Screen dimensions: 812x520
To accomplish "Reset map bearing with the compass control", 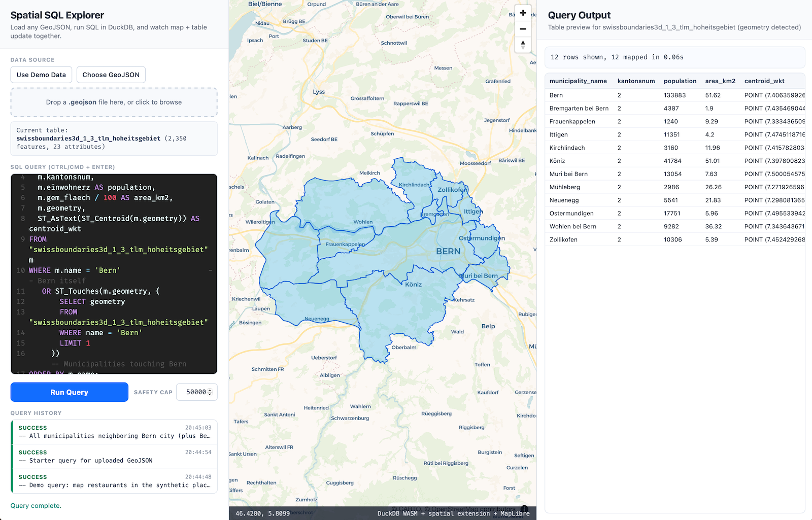I will point(523,45).
